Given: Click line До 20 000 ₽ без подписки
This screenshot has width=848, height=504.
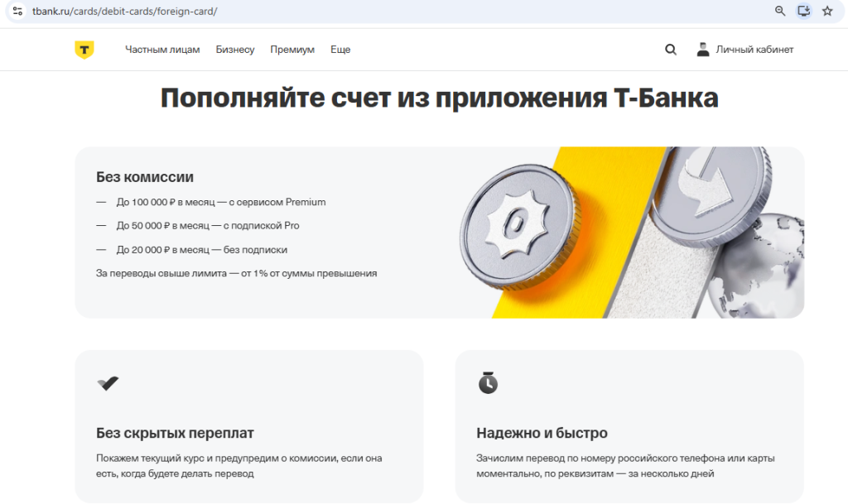Looking at the screenshot, I should [202, 250].
